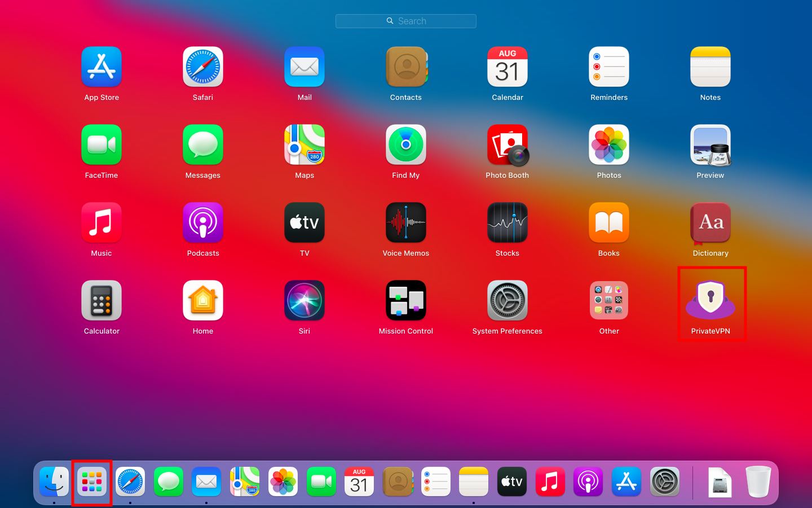
Task: Open System Preferences in Launchpad grid
Action: pyautogui.click(x=507, y=300)
